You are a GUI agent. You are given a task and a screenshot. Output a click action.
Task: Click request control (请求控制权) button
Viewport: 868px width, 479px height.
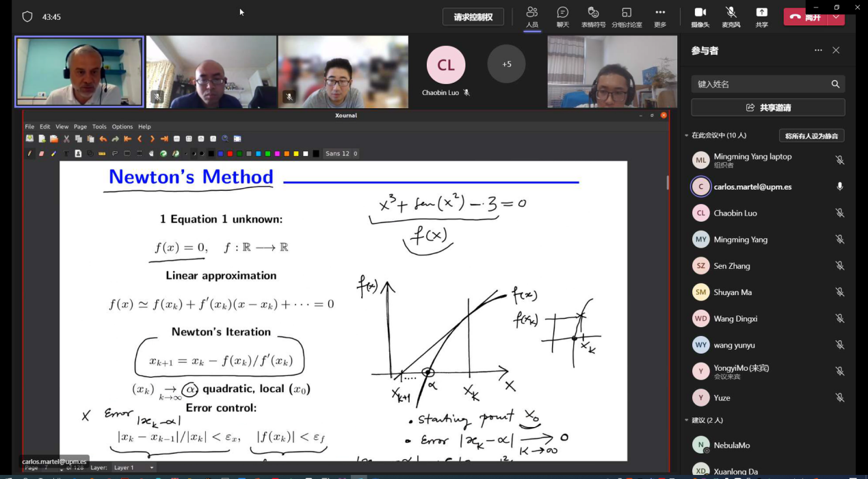[473, 17]
